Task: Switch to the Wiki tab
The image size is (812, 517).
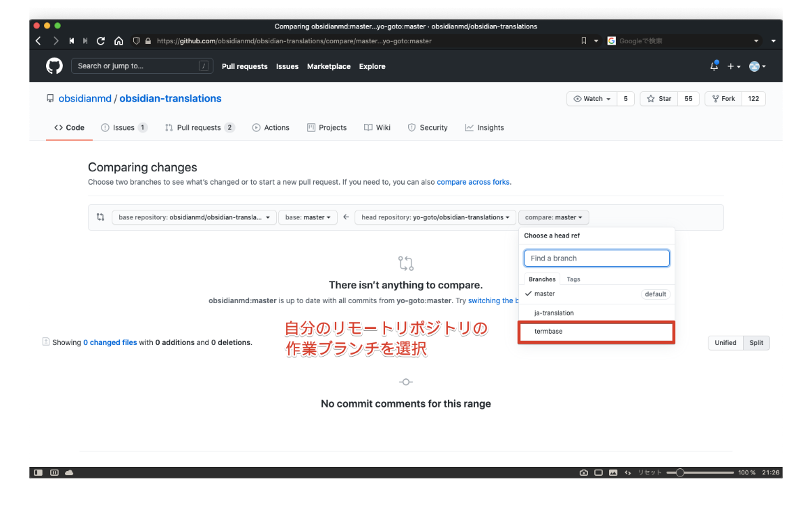Action: 377,127
